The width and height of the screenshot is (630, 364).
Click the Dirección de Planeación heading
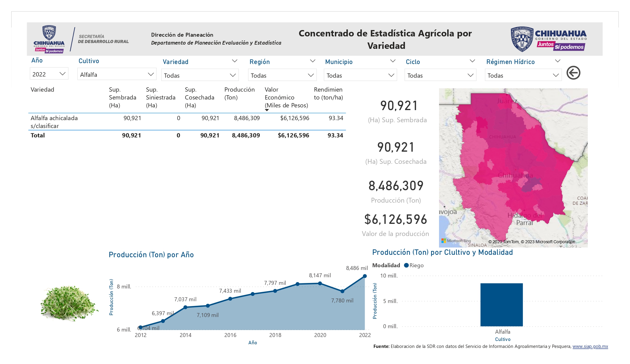pos(182,35)
